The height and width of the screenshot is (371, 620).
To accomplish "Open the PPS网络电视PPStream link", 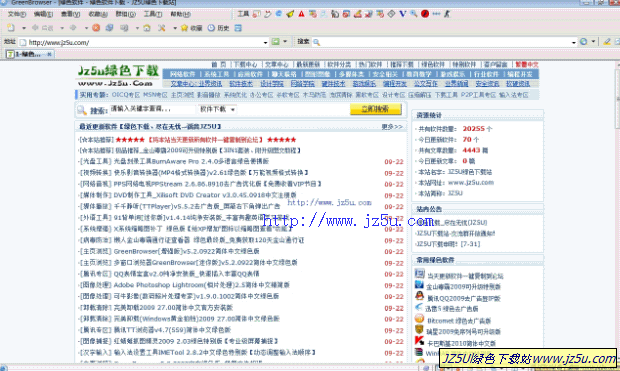I will 218,184.
